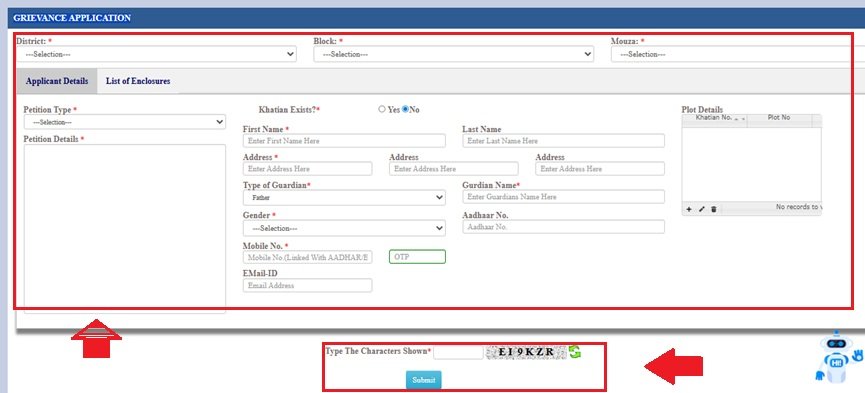
Task: Focus the second Address field
Action: point(453,169)
